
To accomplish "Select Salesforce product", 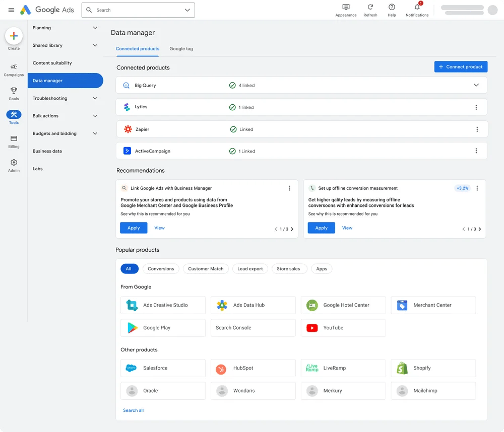I will click(x=163, y=368).
